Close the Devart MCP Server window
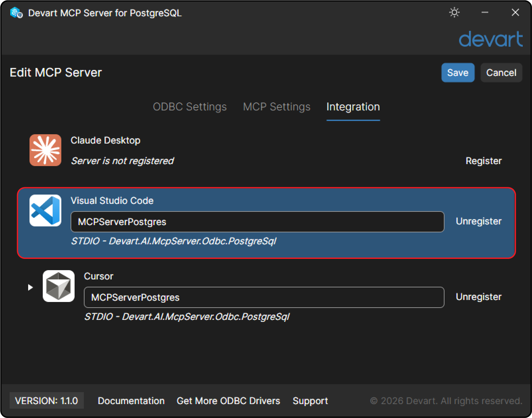 pyautogui.click(x=515, y=13)
